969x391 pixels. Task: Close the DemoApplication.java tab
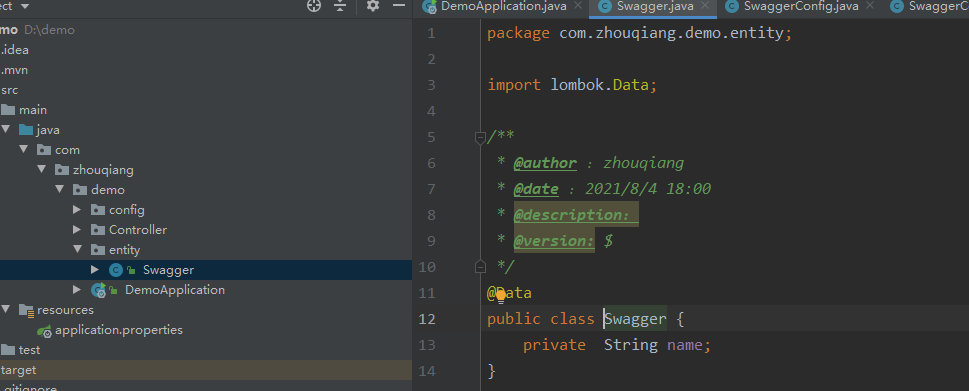tap(578, 6)
